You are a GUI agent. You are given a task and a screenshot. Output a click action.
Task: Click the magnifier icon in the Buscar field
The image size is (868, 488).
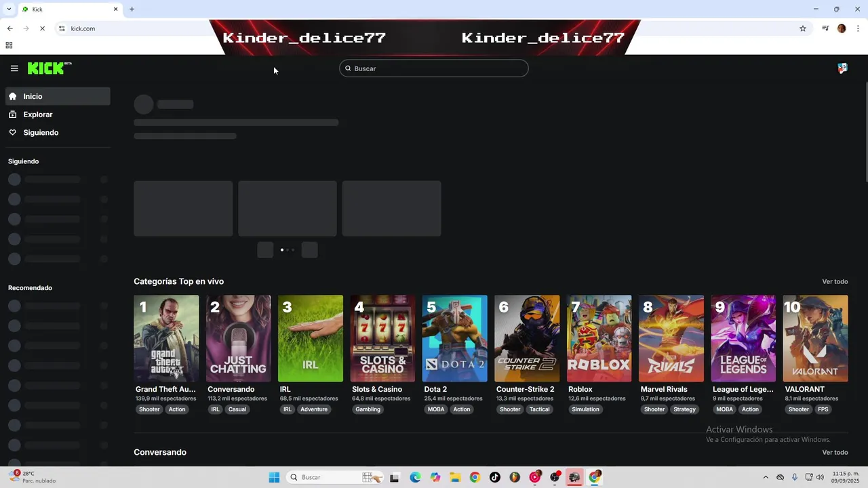348,68
